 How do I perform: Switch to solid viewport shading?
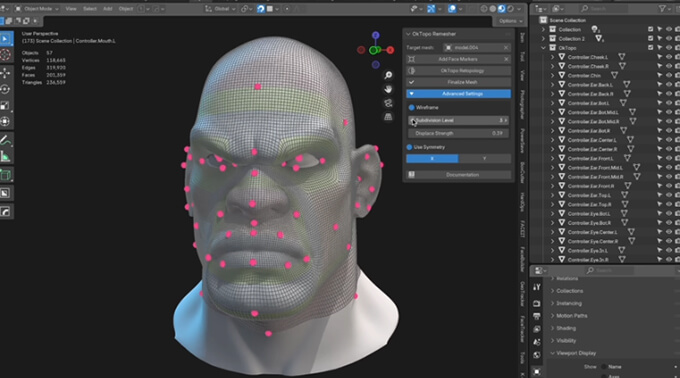click(493, 9)
